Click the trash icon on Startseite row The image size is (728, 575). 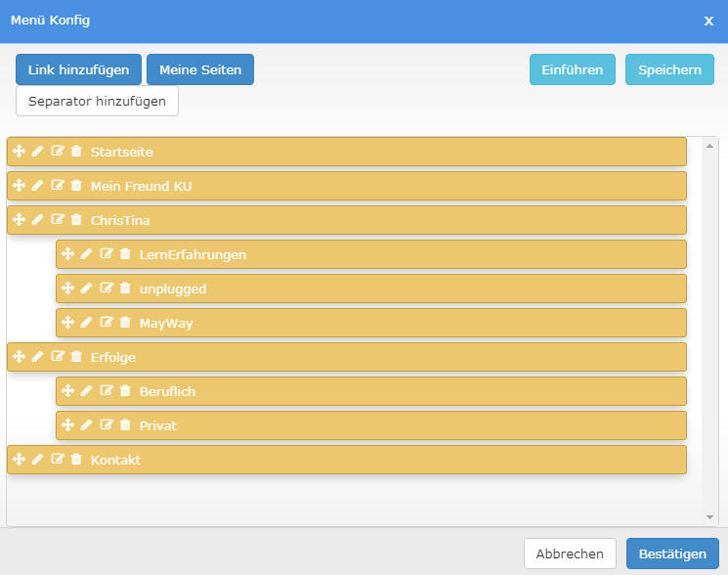(x=76, y=152)
